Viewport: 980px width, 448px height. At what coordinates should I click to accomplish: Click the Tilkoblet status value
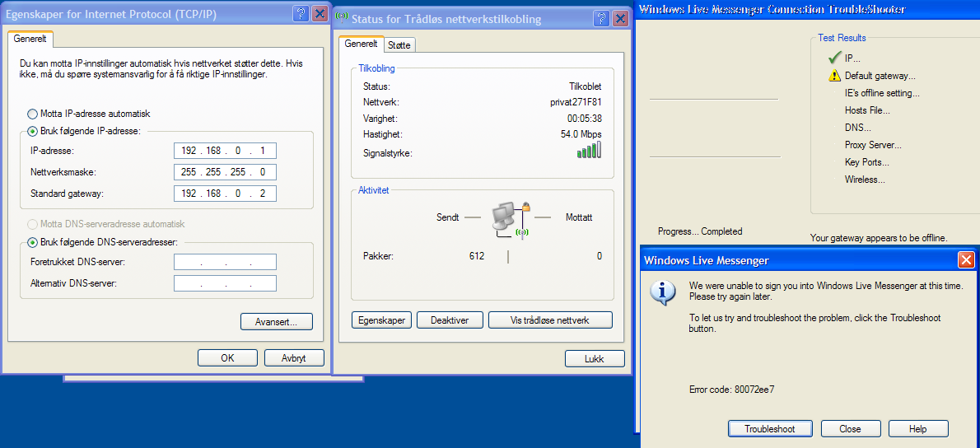pos(585,86)
